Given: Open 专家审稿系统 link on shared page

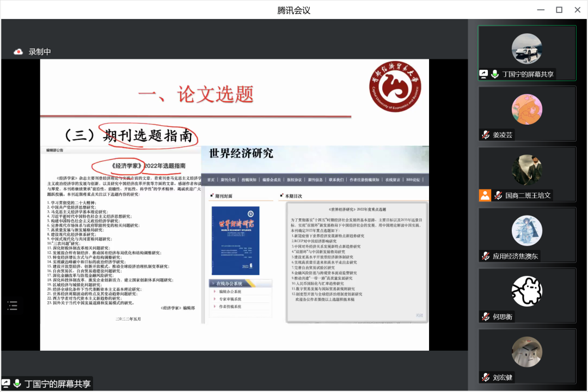Looking at the screenshot, I should click(230, 299).
